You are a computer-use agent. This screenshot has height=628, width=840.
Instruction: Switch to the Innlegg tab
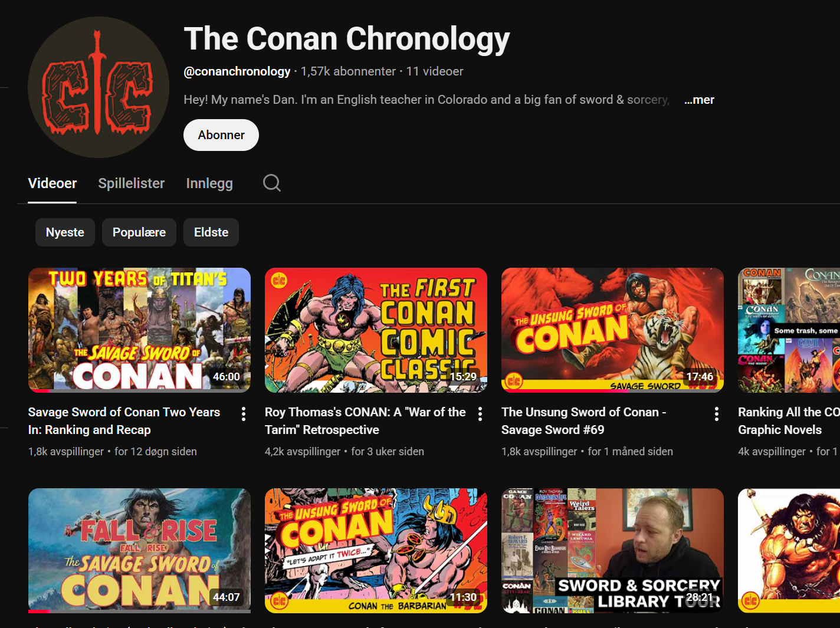(x=209, y=183)
